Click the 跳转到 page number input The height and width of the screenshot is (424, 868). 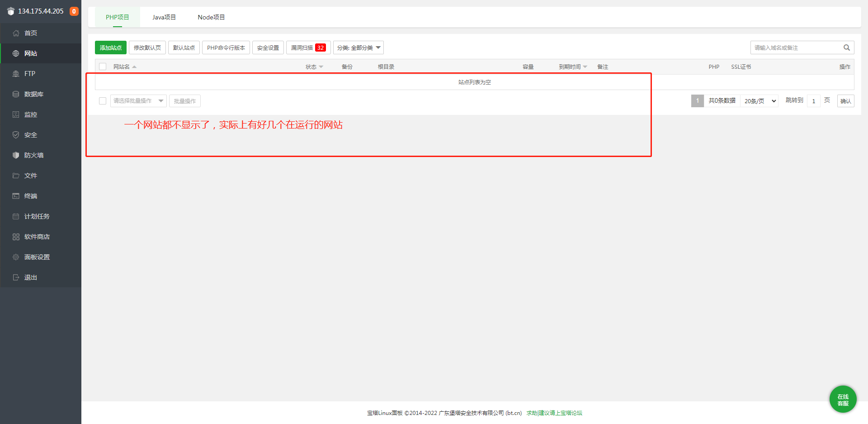point(813,101)
